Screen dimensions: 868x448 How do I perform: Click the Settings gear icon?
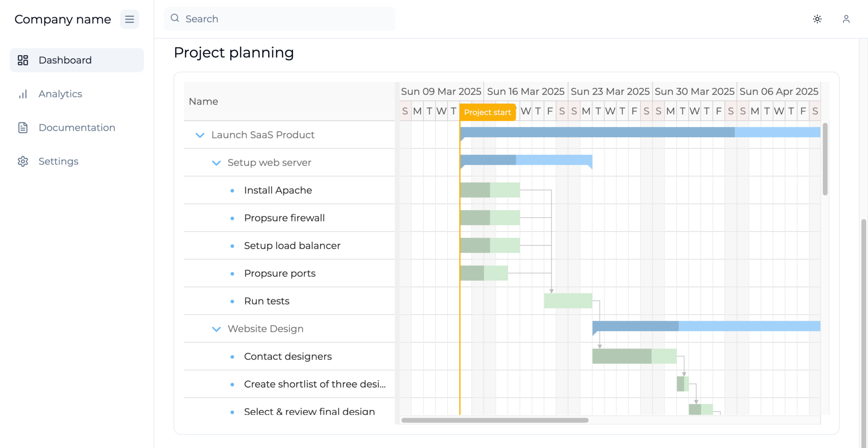(x=23, y=161)
